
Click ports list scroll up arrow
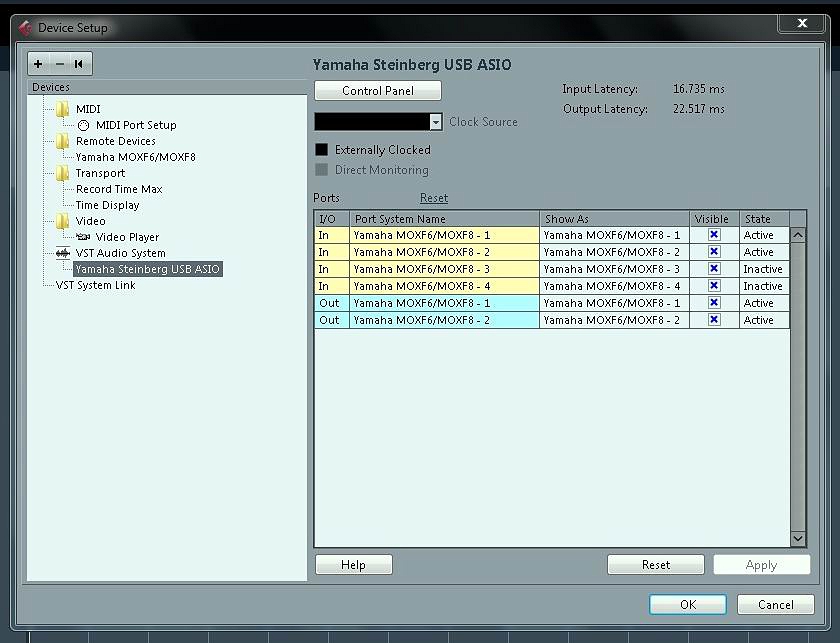(x=798, y=235)
